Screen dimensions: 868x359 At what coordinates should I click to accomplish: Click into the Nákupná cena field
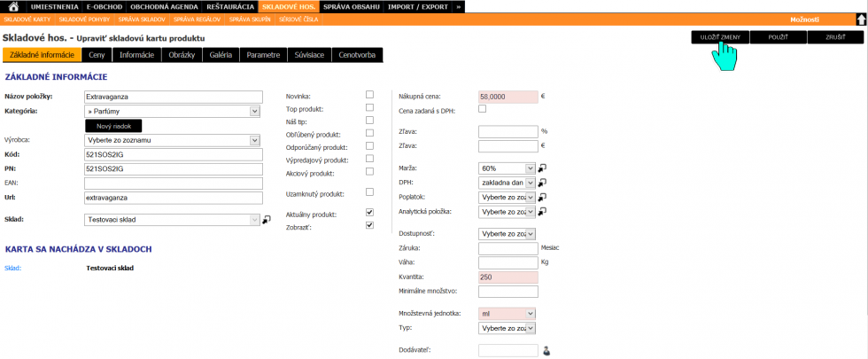[508, 97]
